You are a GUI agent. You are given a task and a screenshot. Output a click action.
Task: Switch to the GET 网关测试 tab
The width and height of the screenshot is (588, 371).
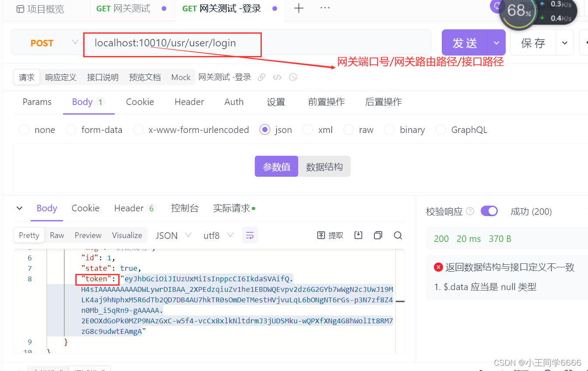click(131, 9)
